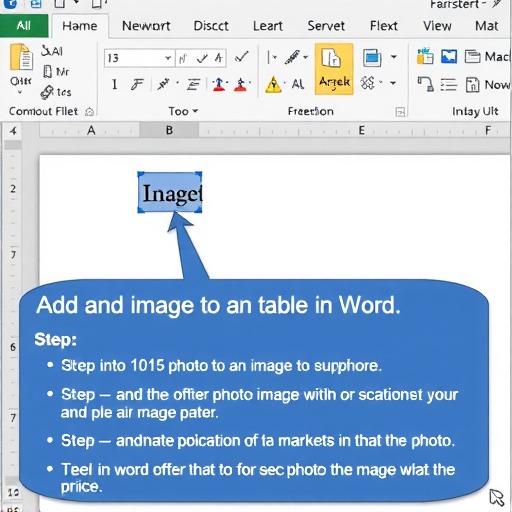Open the Mat ribbon tab
This screenshot has width=512, height=512.
486,26
